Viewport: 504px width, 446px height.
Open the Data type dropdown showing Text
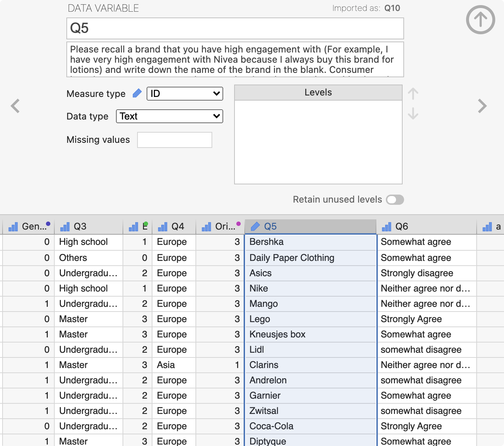coord(170,116)
